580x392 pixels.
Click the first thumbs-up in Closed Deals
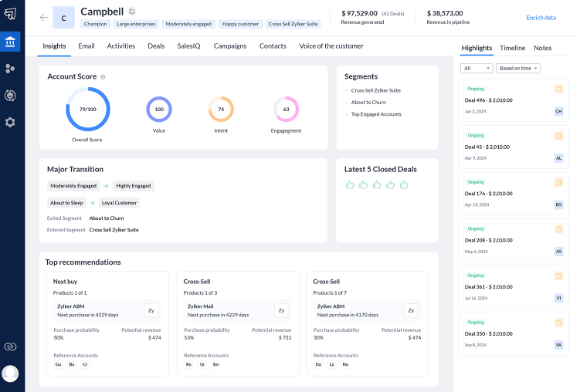click(x=350, y=185)
